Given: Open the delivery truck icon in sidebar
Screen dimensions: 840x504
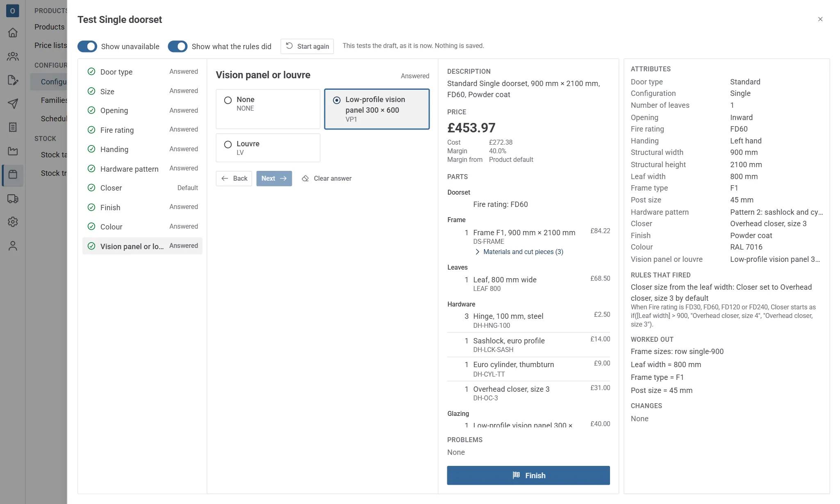Looking at the screenshot, I should (x=13, y=199).
